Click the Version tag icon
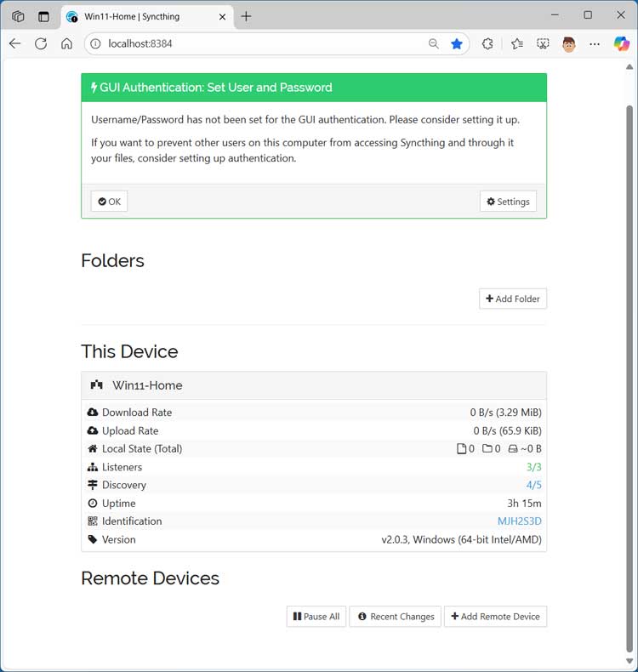This screenshot has height=672, width=638. 93,539
